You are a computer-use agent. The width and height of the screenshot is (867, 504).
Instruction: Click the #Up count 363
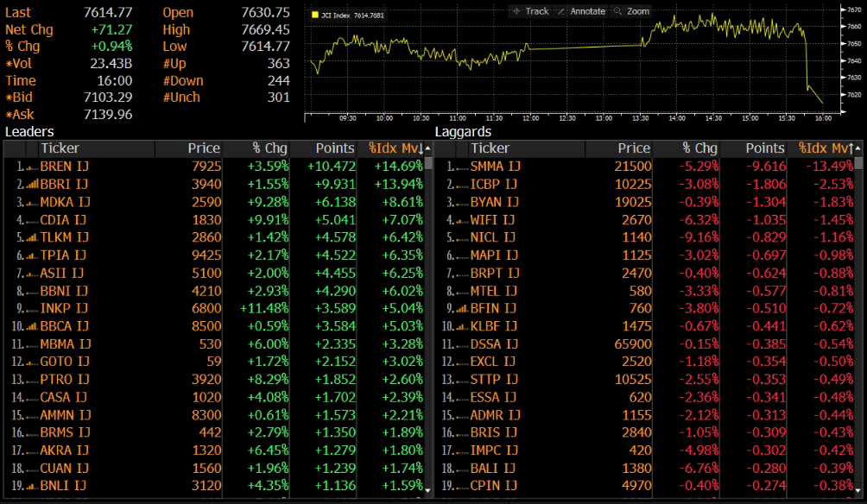[279, 64]
